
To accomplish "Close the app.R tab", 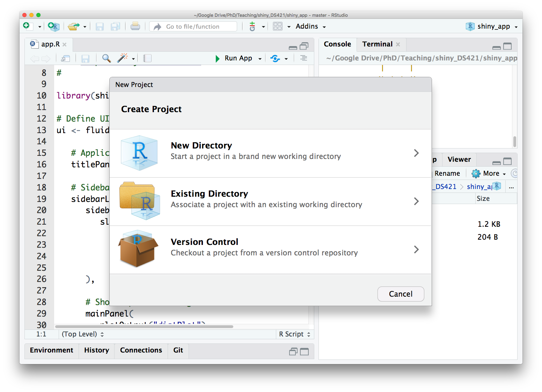I will pyautogui.click(x=65, y=45).
